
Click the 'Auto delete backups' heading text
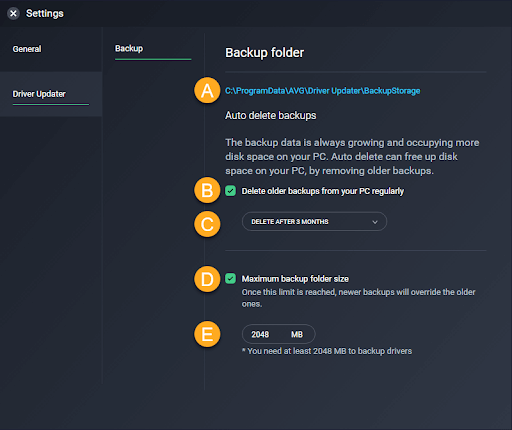(x=270, y=115)
